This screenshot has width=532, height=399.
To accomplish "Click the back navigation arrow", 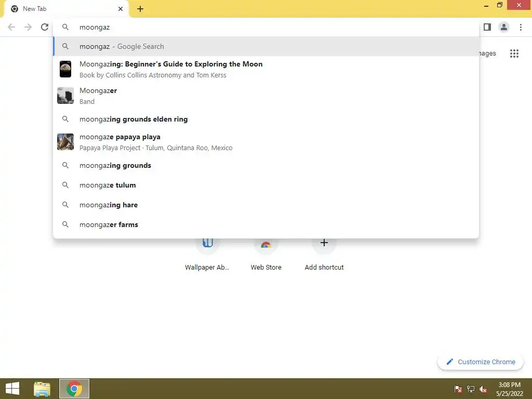I will (11, 27).
